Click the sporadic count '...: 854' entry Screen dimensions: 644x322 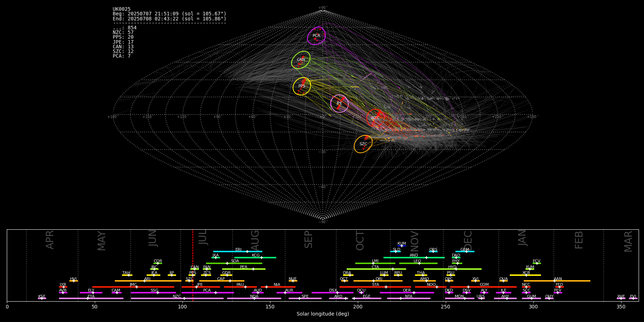coord(125,28)
